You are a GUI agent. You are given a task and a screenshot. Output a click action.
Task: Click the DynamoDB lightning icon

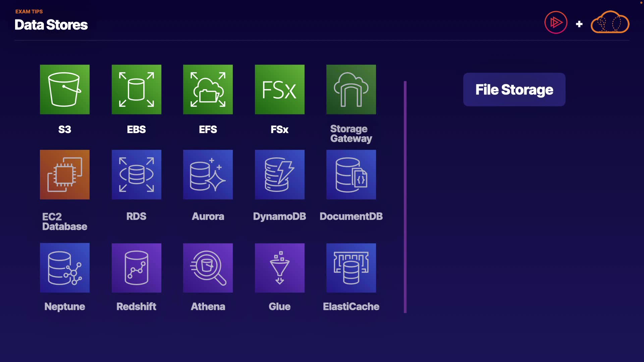click(280, 175)
